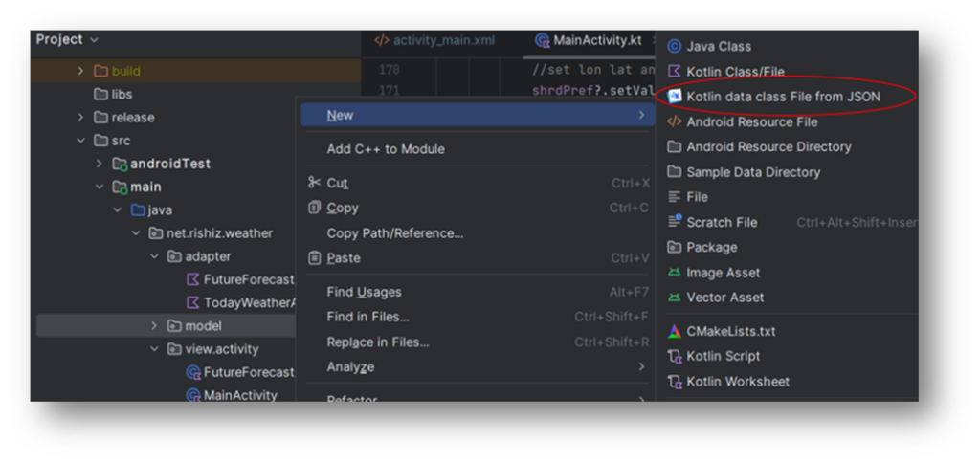Collapse the adapter package
The width and height of the screenshot is (980, 463).
[155, 256]
